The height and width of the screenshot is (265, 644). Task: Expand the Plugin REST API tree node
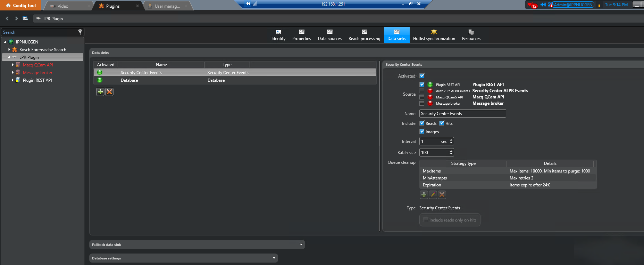pyautogui.click(x=13, y=80)
